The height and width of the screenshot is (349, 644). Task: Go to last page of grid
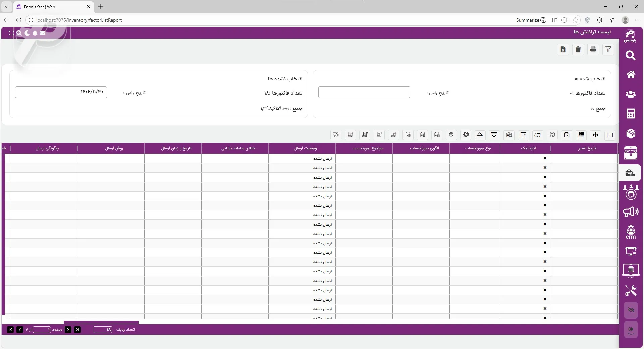10,330
